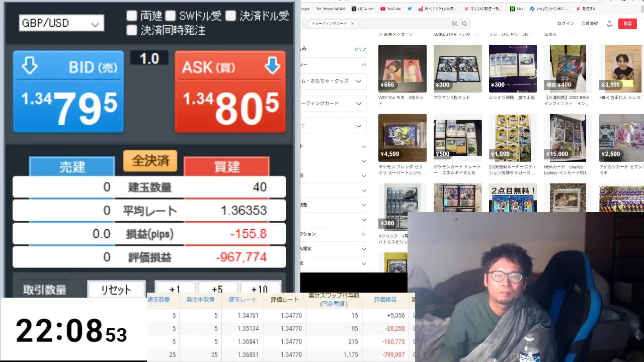Open the NBAカード charles barkley ¥15,000 listing
This screenshot has width=644, height=362.
(x=568, y=145)
